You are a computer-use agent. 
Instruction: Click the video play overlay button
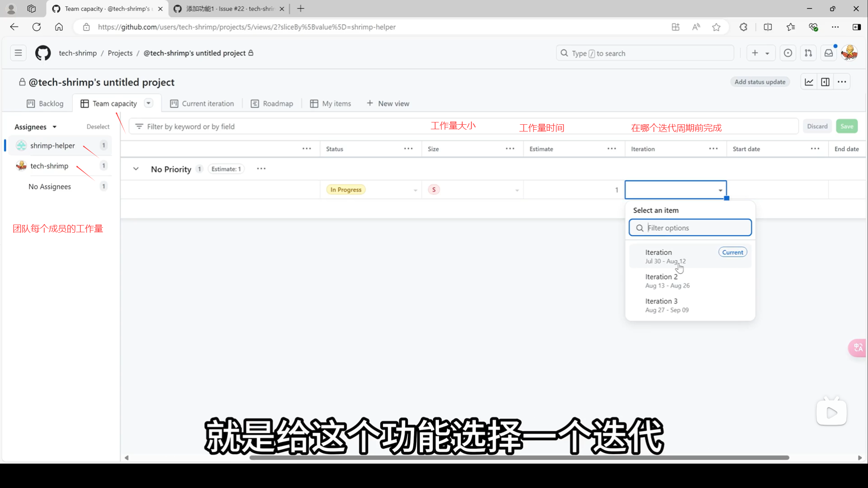[831, 412]
